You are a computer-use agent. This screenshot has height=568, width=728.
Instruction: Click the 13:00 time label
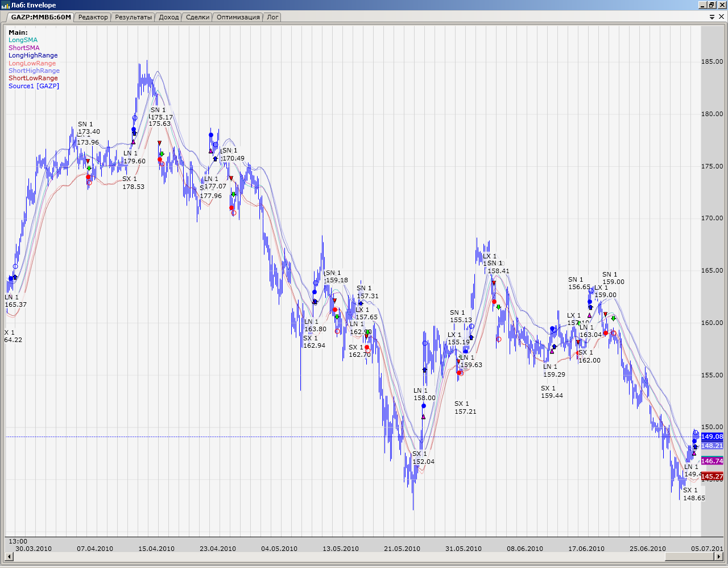click(x=18, y=541)
